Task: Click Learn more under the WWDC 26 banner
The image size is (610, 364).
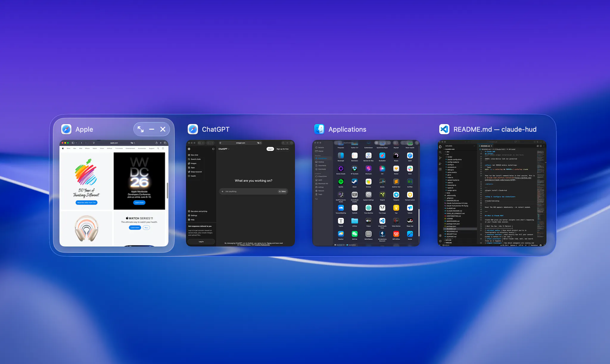Action: point(139,203)
